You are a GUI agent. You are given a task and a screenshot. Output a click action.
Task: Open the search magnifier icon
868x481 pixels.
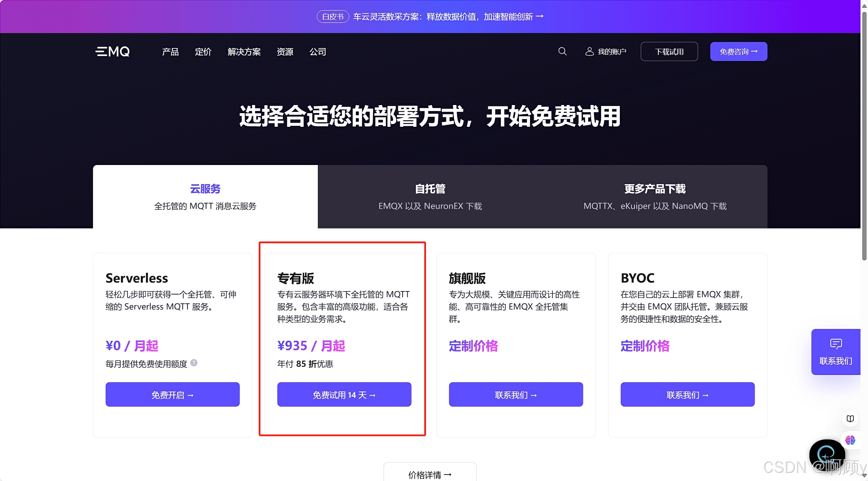pyautogui.click(x=562, y=51)
